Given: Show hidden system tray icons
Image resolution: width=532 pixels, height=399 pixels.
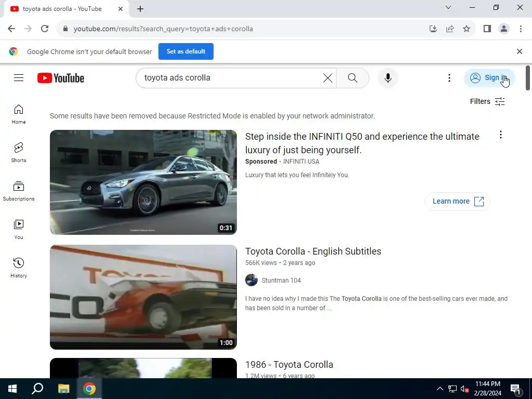Looking at the screenshot, I should (x=440, y=389).
